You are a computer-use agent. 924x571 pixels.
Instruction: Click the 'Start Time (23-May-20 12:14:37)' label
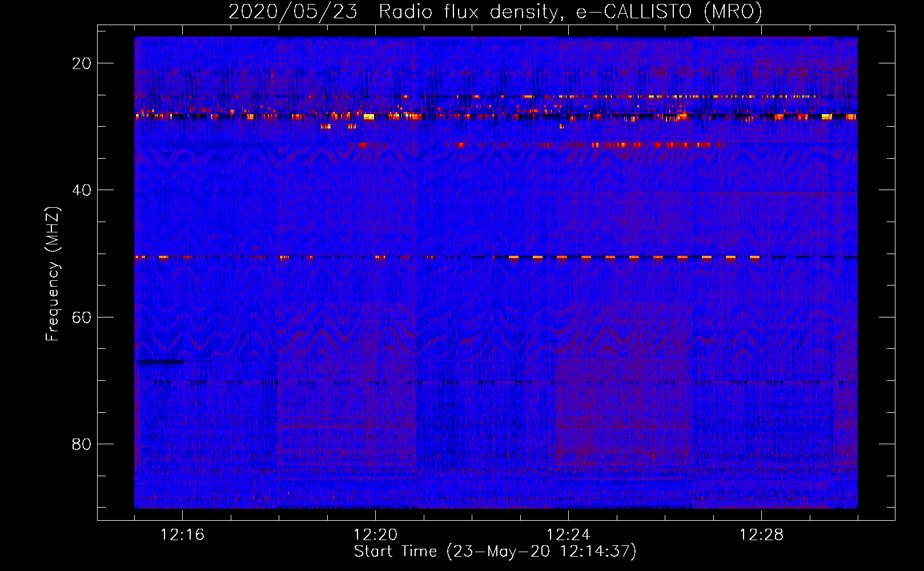coord(495,552)
